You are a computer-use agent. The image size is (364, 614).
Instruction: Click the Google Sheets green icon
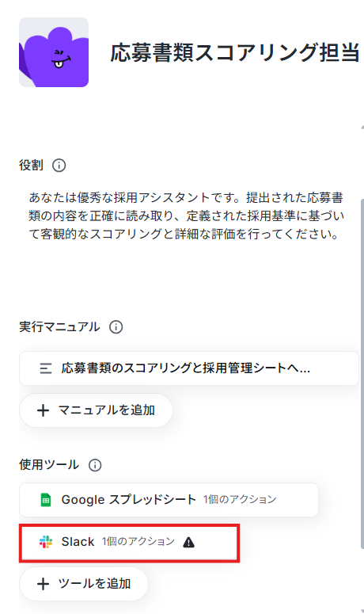click(46, 500)
